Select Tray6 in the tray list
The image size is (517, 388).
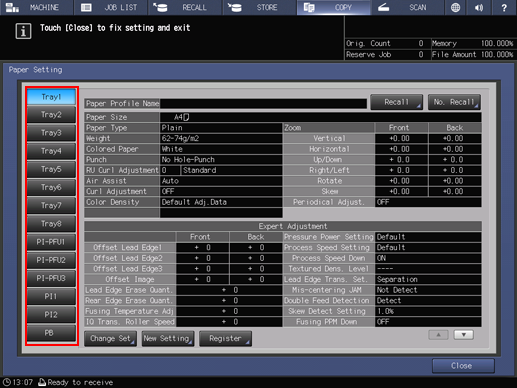(x=51, y=187)
